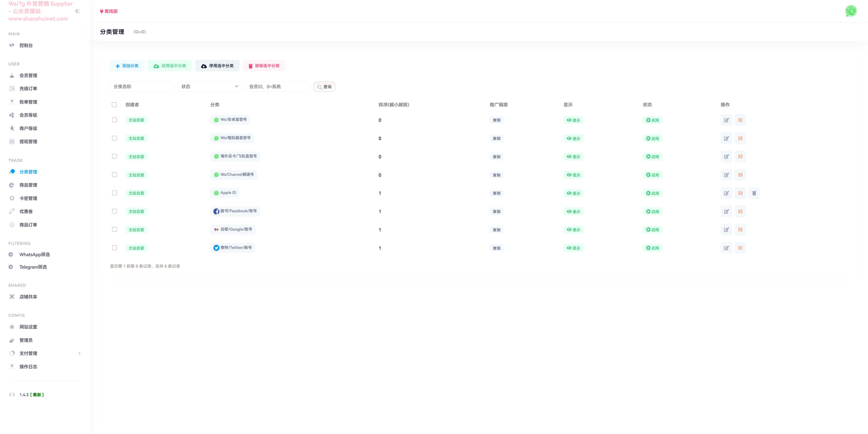
Task: Click edit icon for 推特/Twitter/账号 row
Action: [x=726, y=248]
